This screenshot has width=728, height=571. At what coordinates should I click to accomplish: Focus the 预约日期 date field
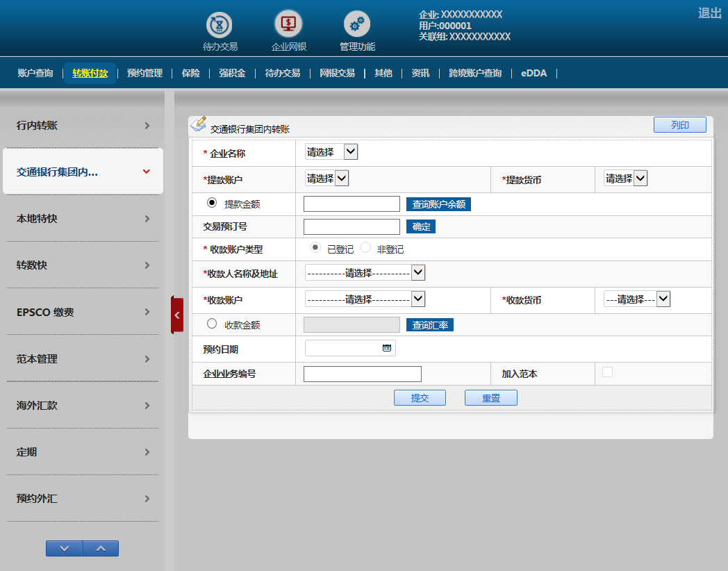(x=350, y=348)
